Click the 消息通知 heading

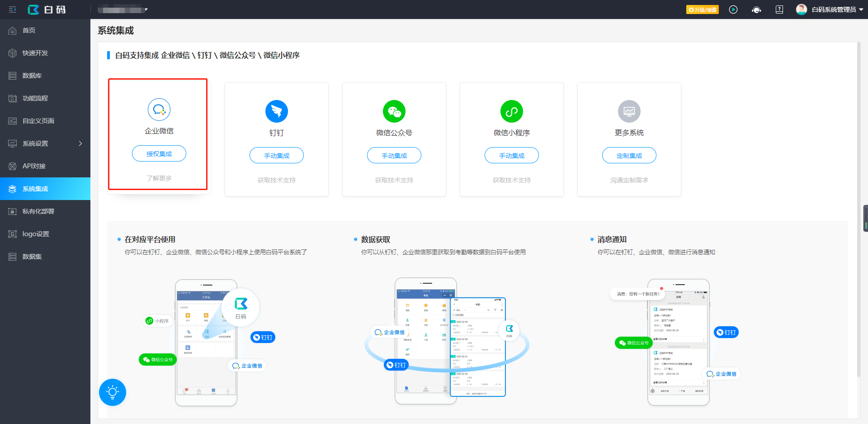pyautogui.click(x=612, y=239)
